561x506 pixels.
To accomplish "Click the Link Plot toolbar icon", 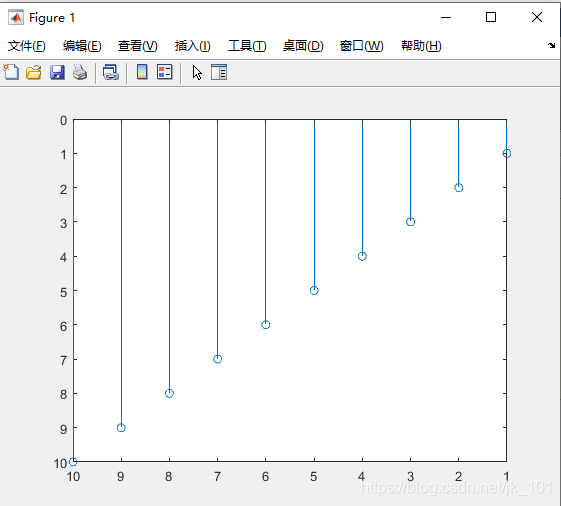I will tap(111, 72).
